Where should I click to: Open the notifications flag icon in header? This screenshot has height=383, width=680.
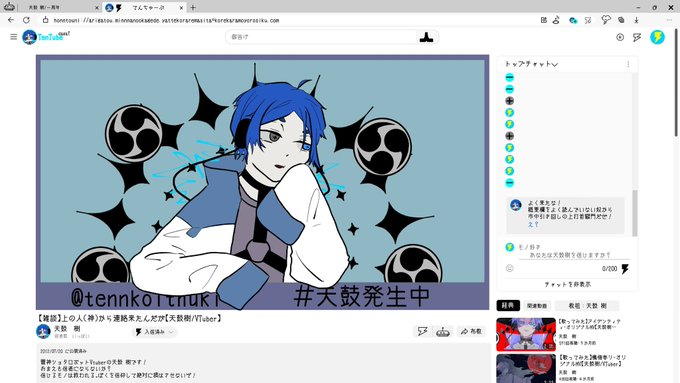[x=637, y=37]
